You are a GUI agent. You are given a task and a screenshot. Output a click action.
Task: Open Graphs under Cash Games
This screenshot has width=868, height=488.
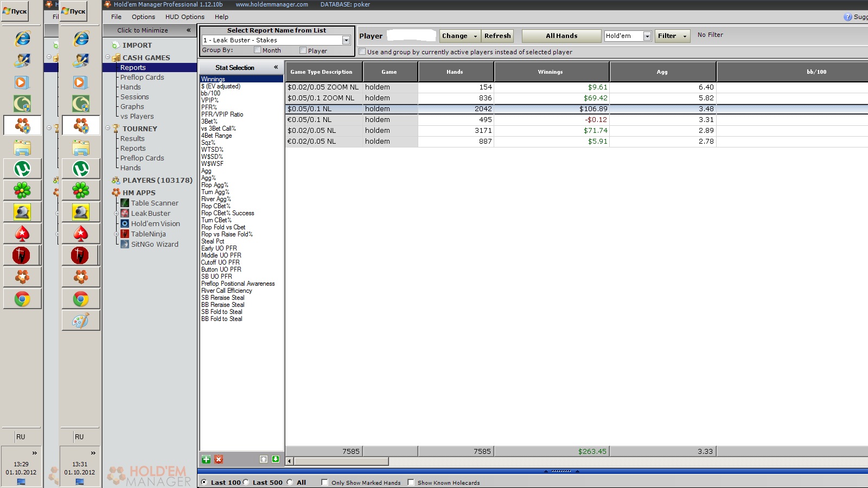point(132,106)
